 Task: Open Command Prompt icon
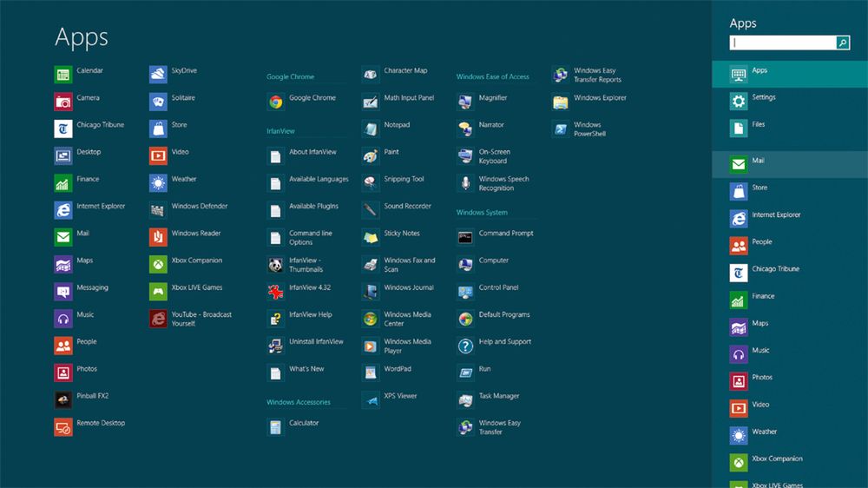point(465,237)
